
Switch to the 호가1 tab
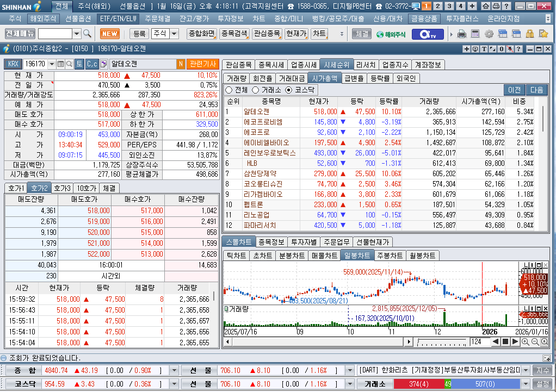(x=16, y=188)
